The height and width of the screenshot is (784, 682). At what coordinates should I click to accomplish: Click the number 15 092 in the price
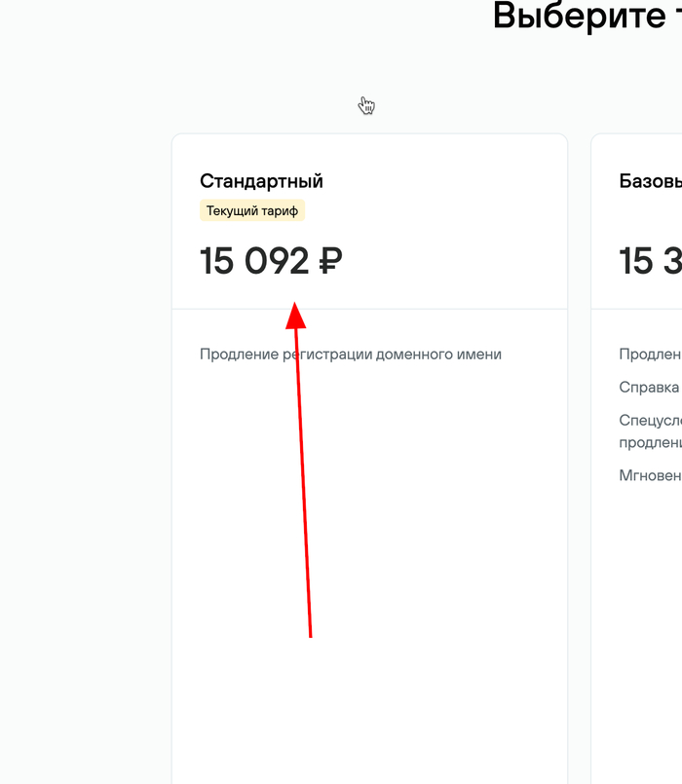(254, 261)
